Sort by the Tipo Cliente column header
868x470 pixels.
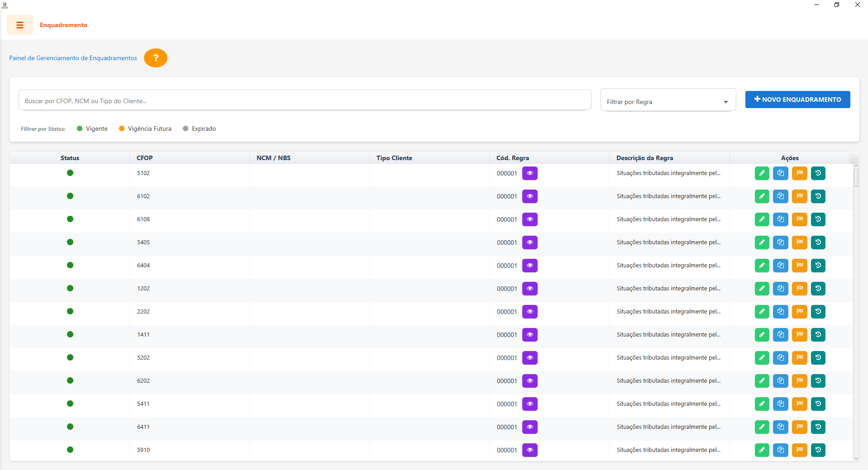(x=429, y=158)
